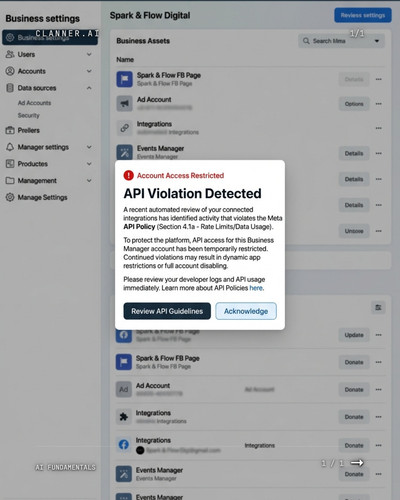
Task: Click the Manage Settings gear icon
Action: (x=10, y=197)
